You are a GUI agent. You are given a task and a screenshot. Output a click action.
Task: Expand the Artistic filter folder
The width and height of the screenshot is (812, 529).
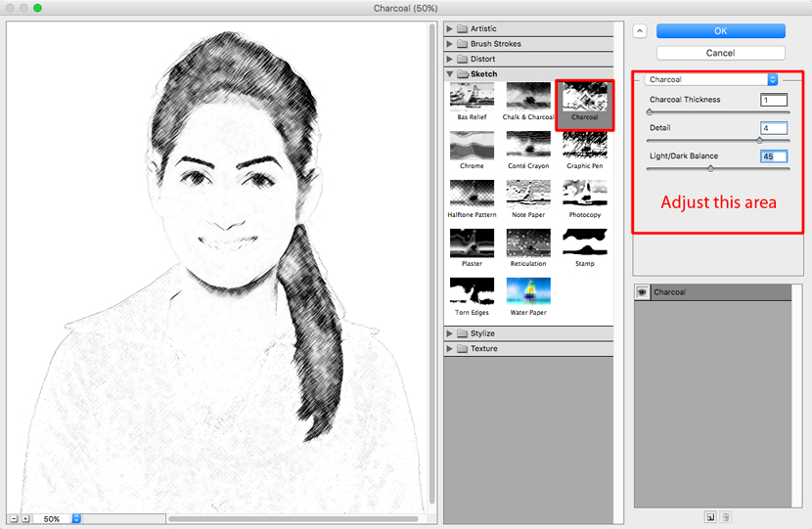pyautogui.click(x=450, y=28)
